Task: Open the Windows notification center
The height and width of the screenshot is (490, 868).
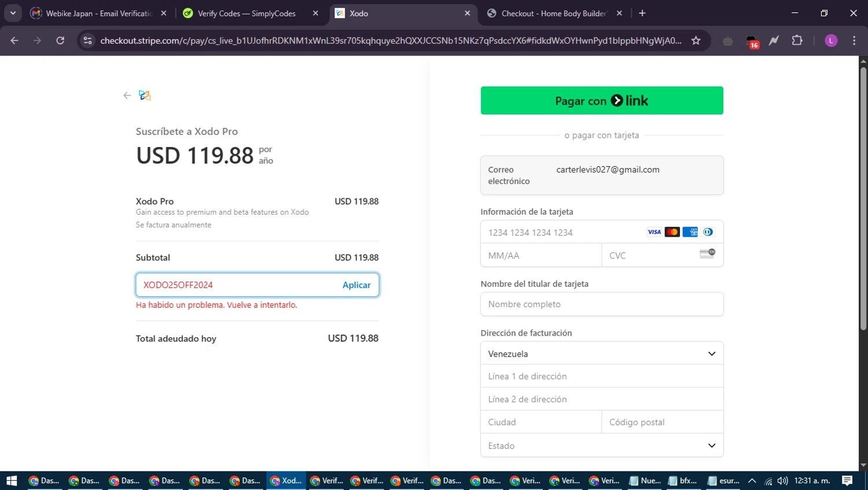Action: pyautogui.click(x=848, y=481)
